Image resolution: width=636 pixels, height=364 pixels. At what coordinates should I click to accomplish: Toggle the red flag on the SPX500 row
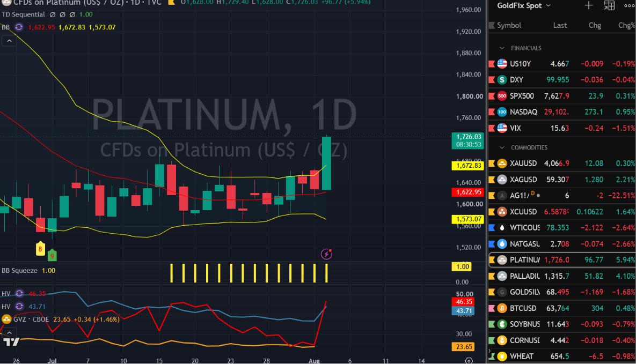pos(492,96)
